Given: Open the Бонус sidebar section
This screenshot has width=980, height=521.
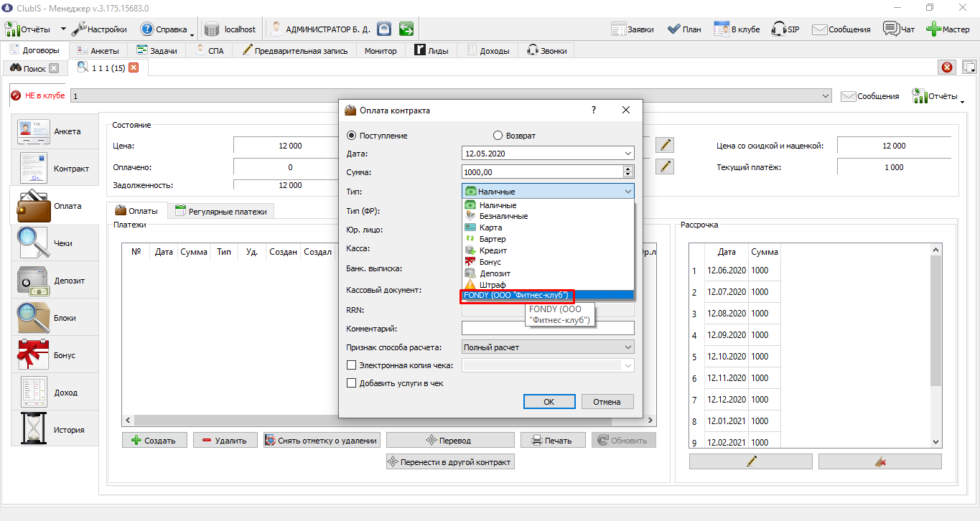Looking at the screenshot, I should [55, 355].
